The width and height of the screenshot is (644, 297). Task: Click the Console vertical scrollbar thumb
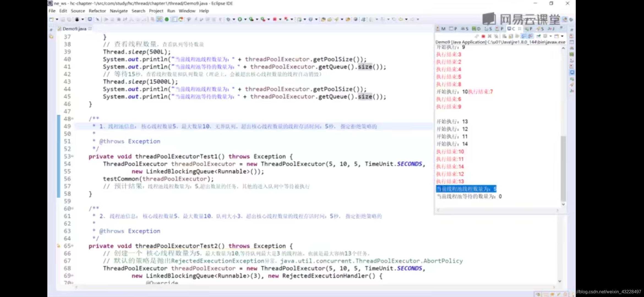(563, 168)
